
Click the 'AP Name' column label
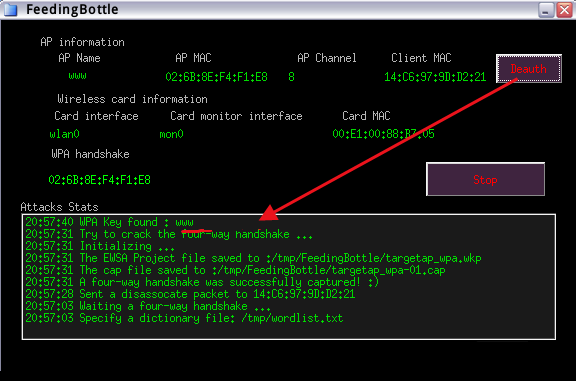pos(79,58)
